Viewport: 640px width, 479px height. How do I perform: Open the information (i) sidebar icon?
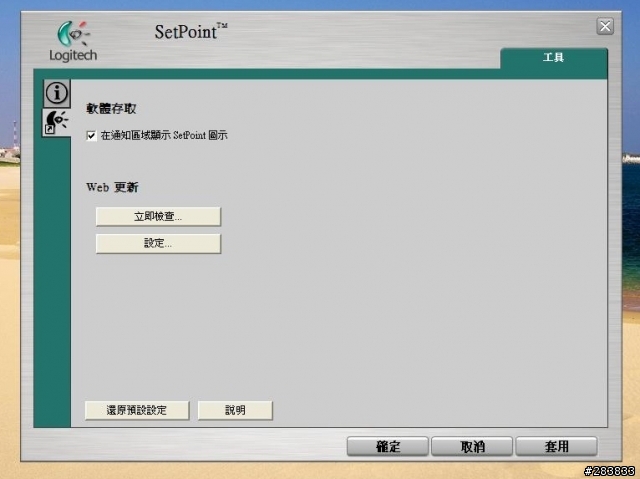pyautogui.click(x=56, y=93)
